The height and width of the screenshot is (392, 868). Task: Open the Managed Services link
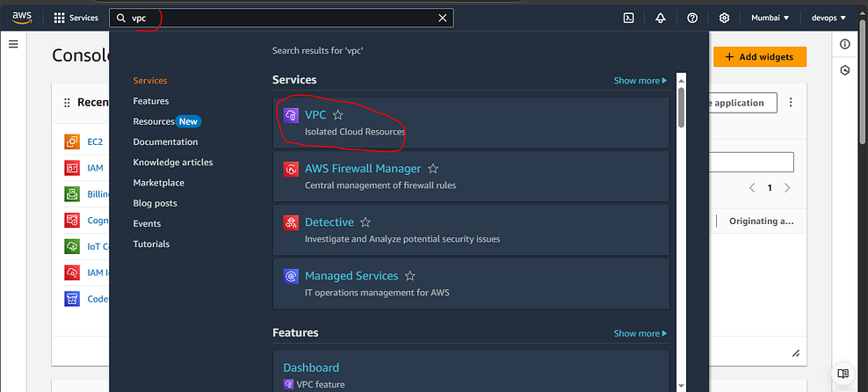pos(351,276)
